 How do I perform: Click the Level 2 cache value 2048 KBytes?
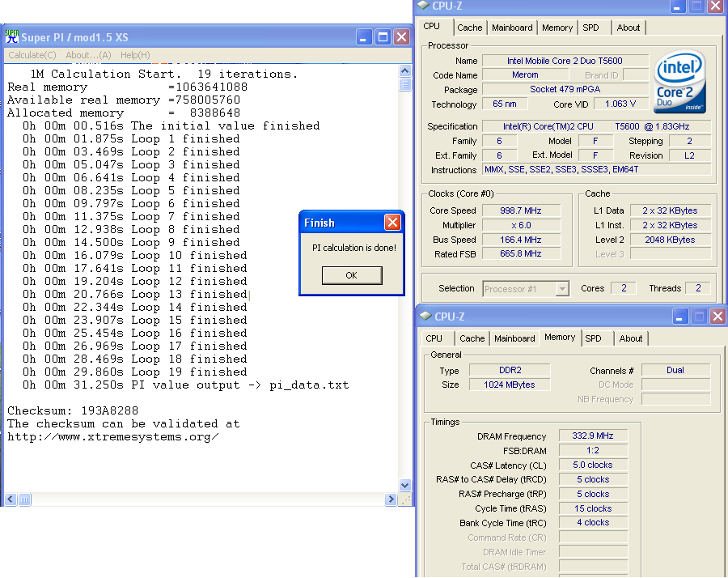tap(670, 240)
